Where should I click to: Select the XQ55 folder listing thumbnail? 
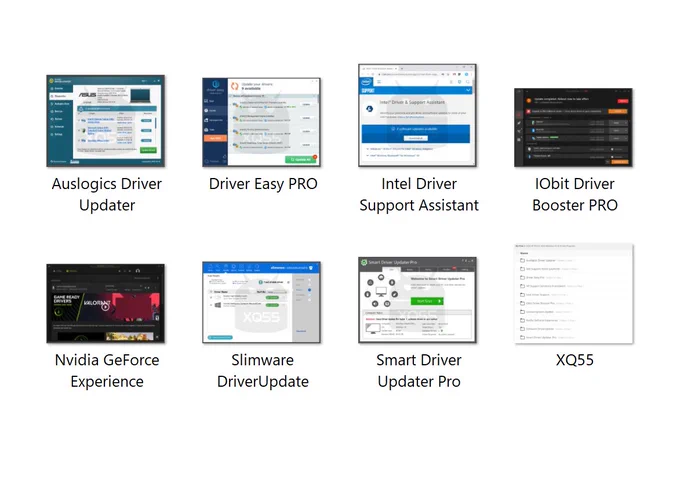coord(573,294)
